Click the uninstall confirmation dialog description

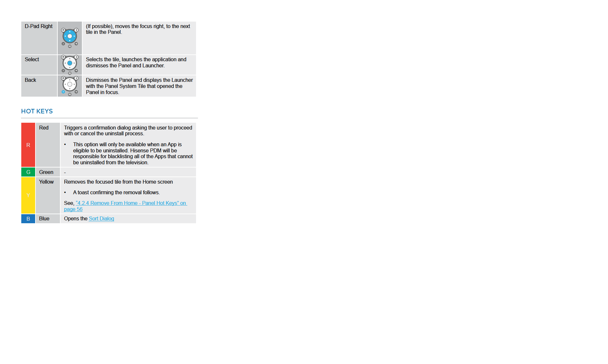tap(128, 130)
